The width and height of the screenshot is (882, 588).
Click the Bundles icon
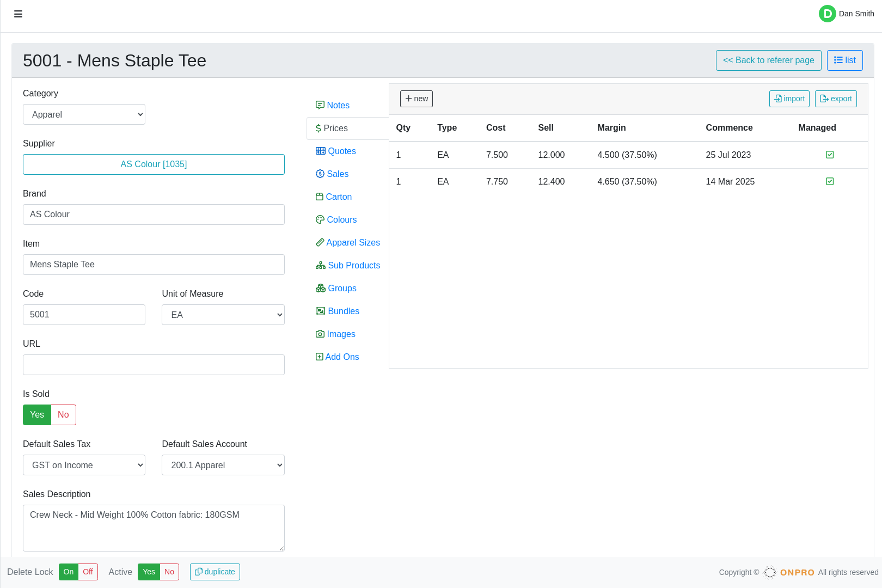[321, 311]
